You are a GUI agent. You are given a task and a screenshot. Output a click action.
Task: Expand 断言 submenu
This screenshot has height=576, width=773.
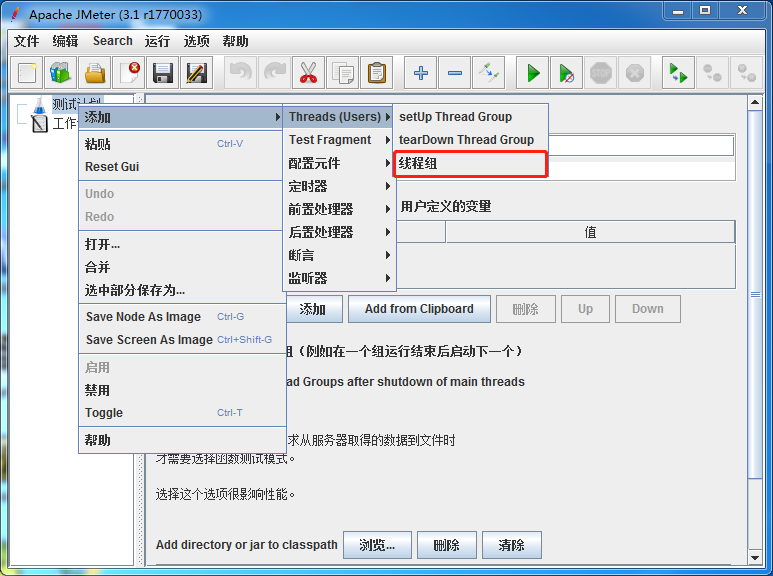click(339, 255)
